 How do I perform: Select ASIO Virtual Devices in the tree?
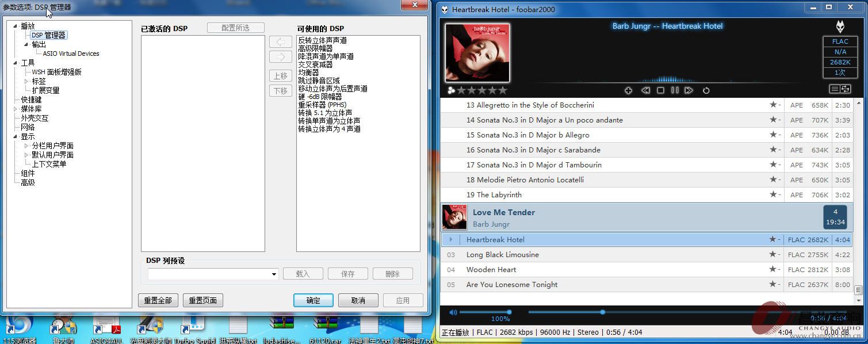coord(71,53)
